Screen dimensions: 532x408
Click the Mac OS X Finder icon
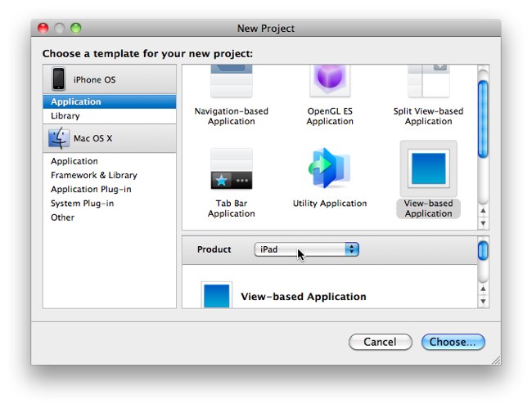pos(59,138)
